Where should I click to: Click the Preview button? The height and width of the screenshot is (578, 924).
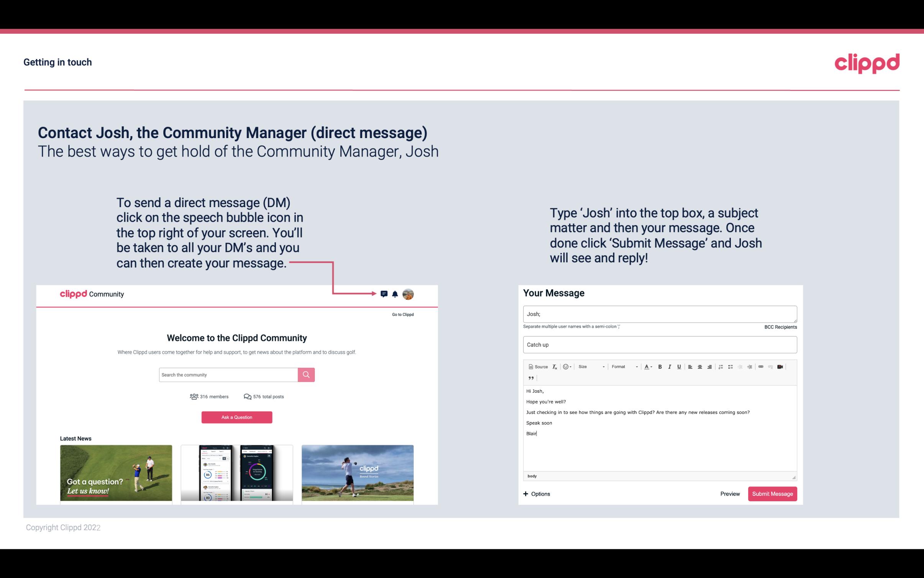click(729, 494)
